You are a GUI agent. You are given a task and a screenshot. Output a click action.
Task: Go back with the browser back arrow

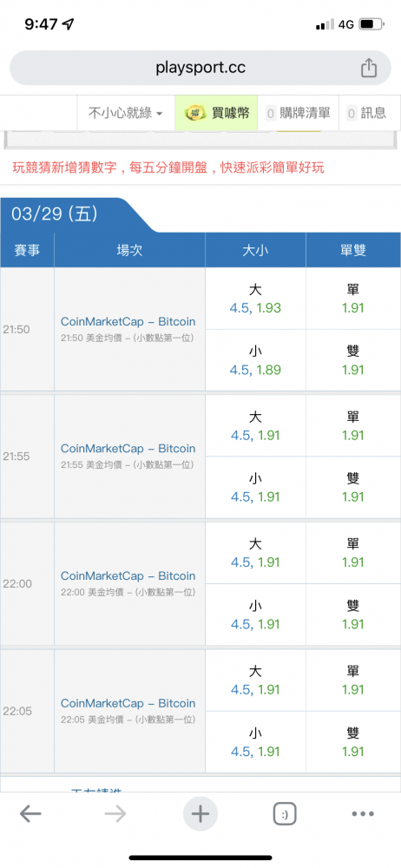[x=30, y=814]
